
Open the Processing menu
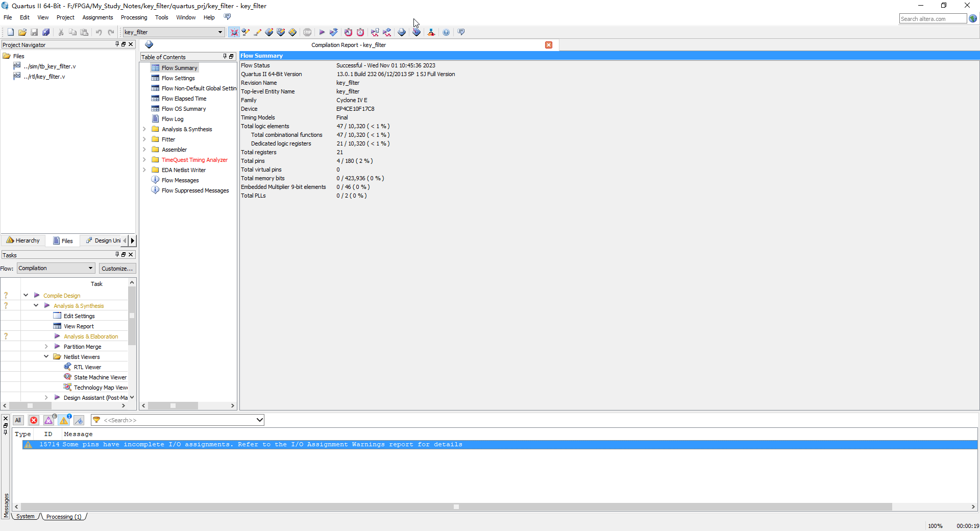tap(134, 17)
